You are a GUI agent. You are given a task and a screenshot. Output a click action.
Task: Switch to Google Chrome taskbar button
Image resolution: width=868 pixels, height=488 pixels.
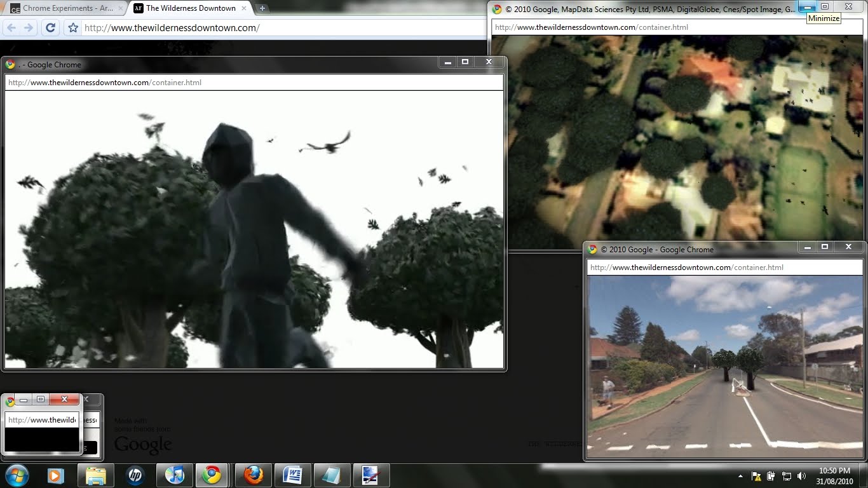(x=213, y=475)
